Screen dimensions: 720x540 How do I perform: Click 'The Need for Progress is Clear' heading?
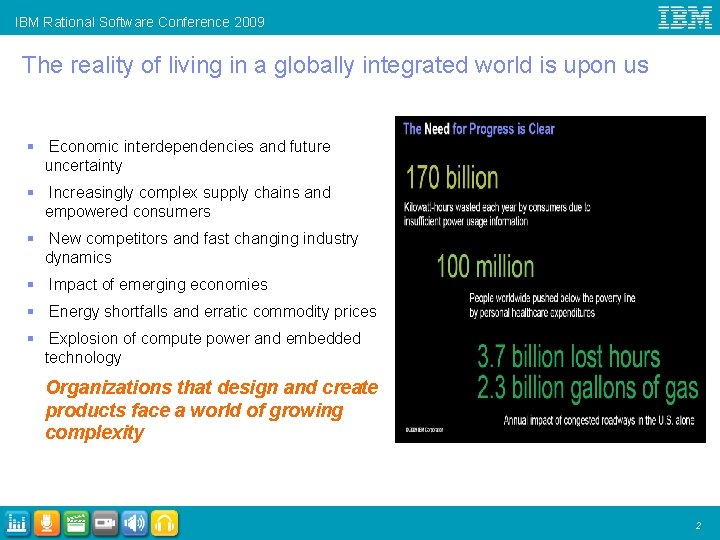tap(479, 129)
